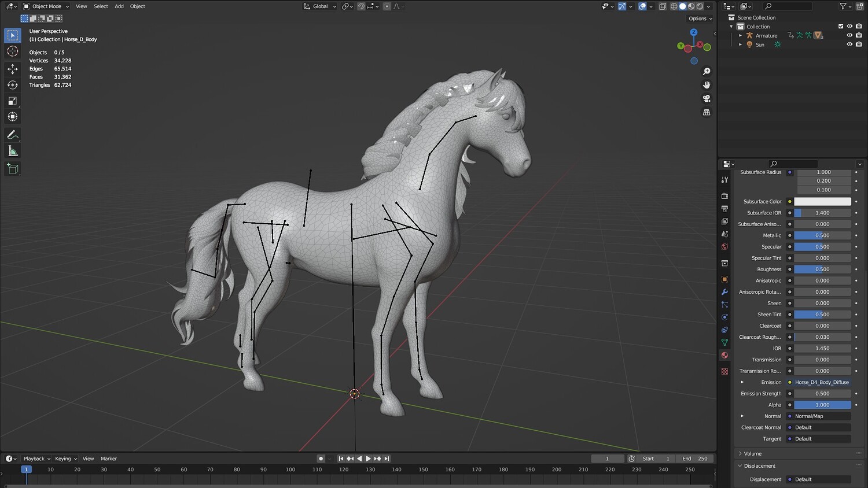Expand the Volume panel
Image resolution: width=868 pixels, height=488 pixels.
click(752, 454)
